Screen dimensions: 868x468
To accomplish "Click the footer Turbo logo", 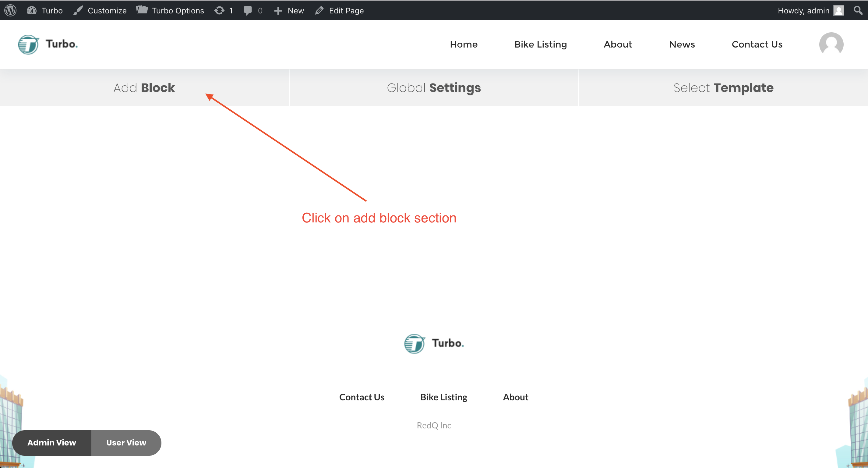I will click(x=434, y=343).
